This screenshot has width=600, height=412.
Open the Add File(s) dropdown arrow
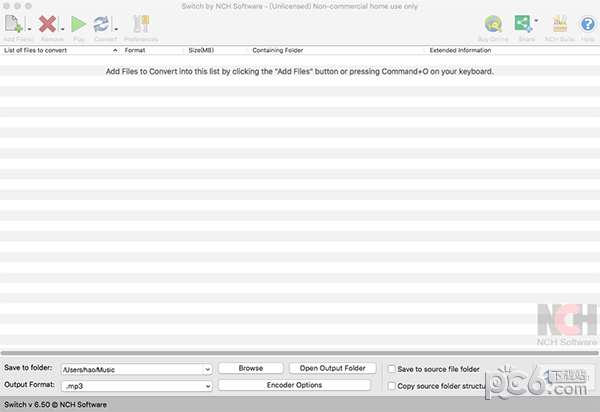coord(29,29)
